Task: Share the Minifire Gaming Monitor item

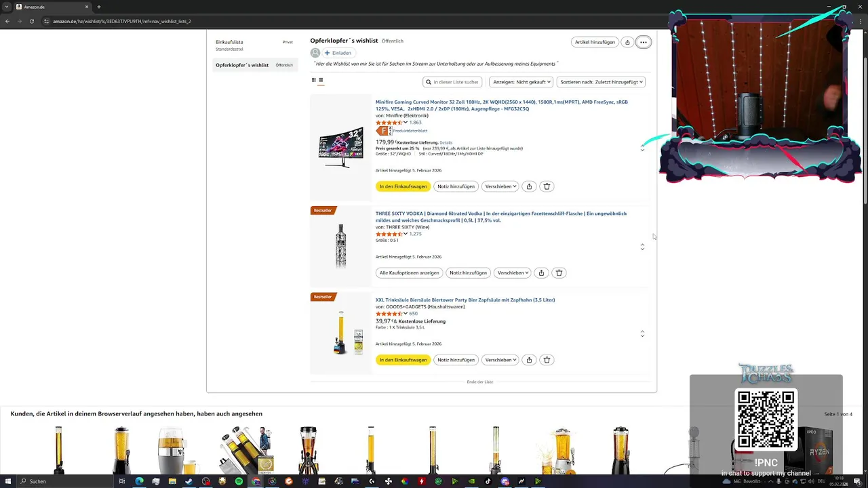Action: (x=529, y=186)
